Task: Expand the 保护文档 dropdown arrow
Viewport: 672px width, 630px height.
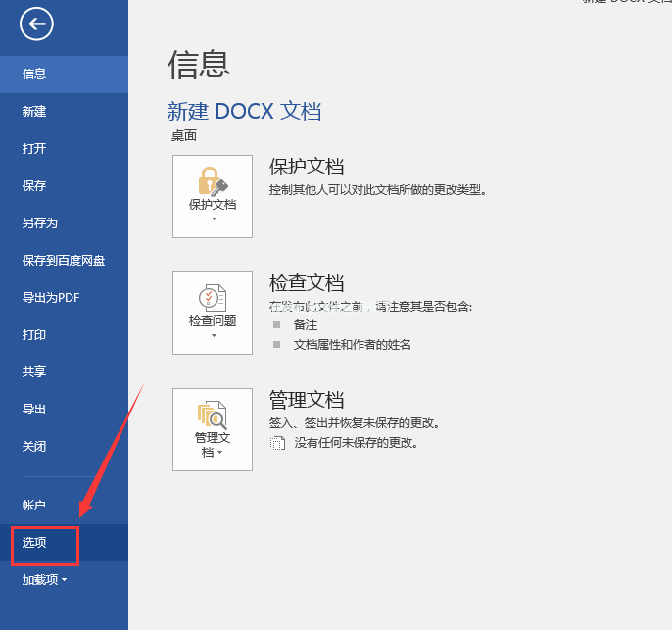Action: (x=213, y=219)
